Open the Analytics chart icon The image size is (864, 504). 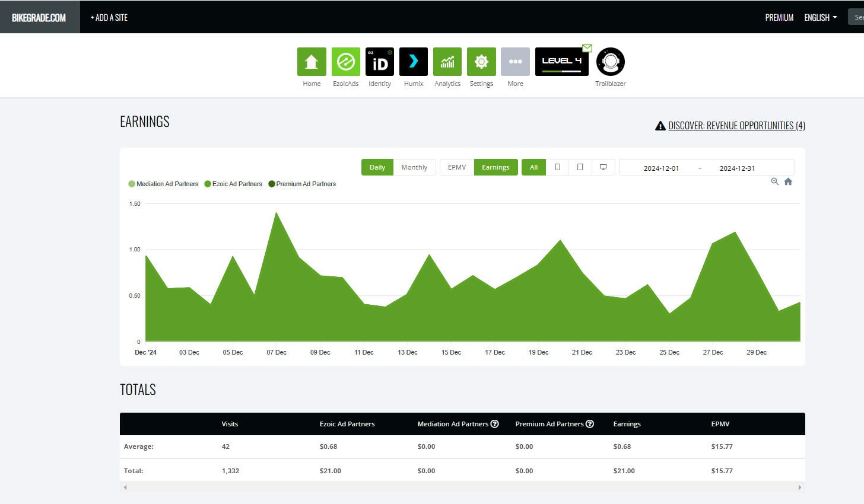[x=447, y=62]
